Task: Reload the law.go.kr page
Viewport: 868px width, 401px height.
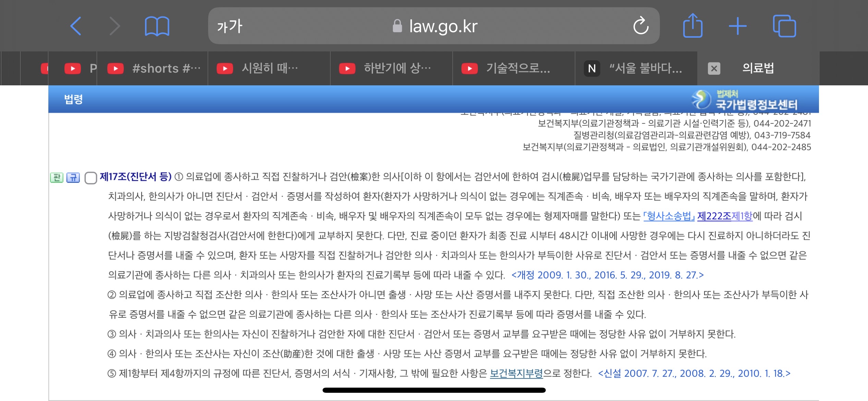Action: point(640,26)
